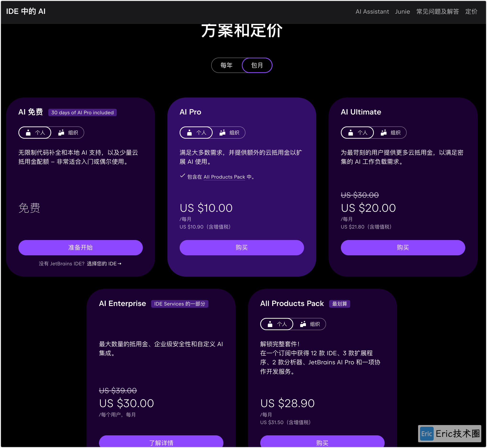This screenshot has height=448, width=487.
Task: Click the 免费 price text
Action: pos(29,208)
